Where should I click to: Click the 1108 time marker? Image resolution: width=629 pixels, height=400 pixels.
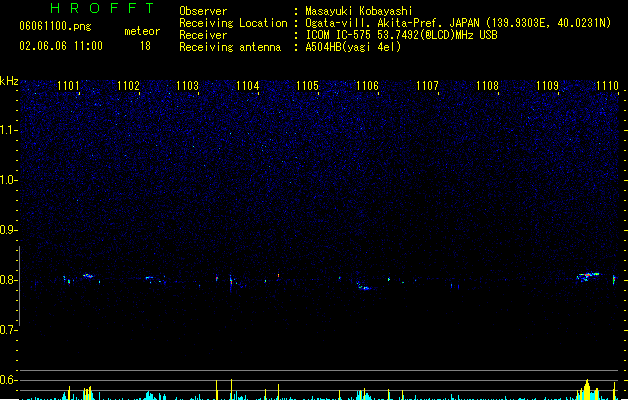[487, 86]
